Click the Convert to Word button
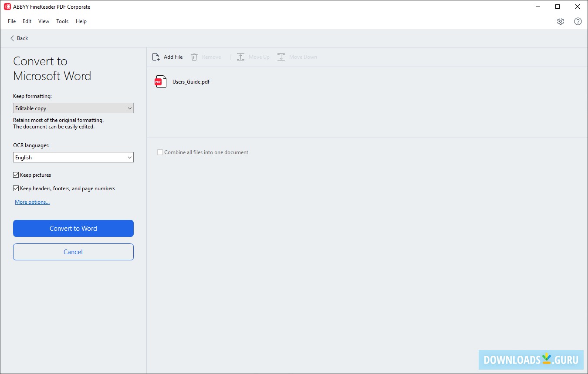The width and height of the screenshot is (588, 374). [73, 229]
